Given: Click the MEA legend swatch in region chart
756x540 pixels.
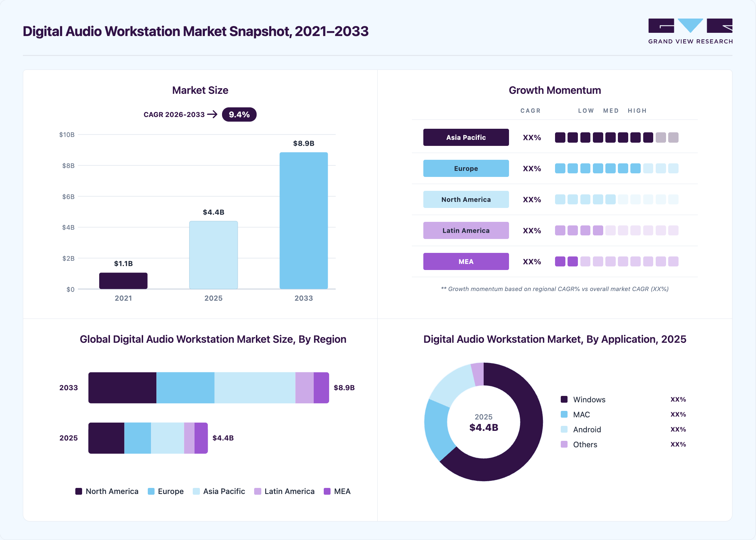Looking at the screenshot, I should click(x=327, y=491).
